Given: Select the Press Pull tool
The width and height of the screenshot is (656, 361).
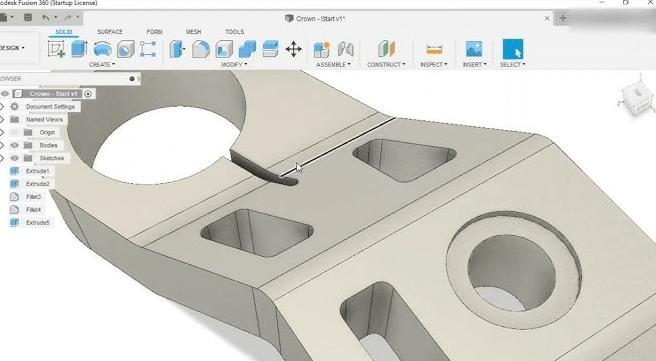Looking at the screenshot, I should tap(178, 49).
